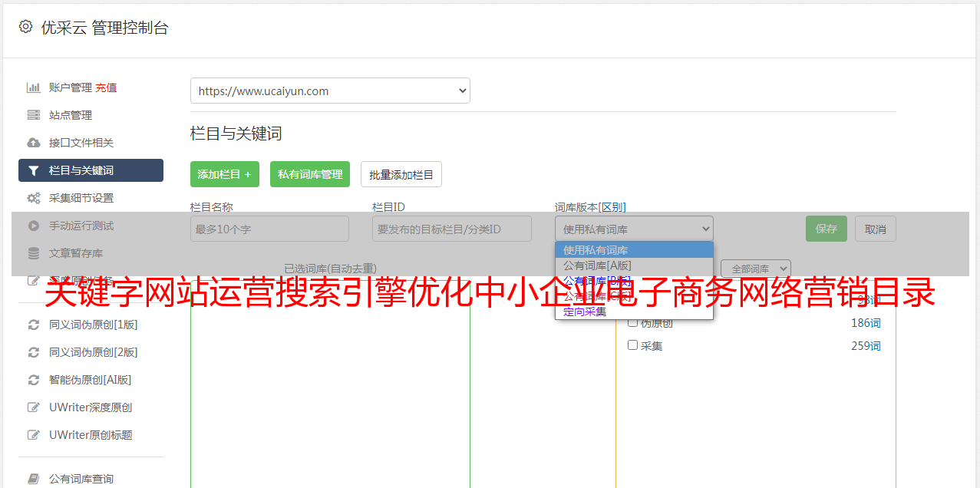The height and width of the screenshot is (488, 980).
Task: Click the gear icon beside 优采云 管理控制台
Action: [25, 27]
